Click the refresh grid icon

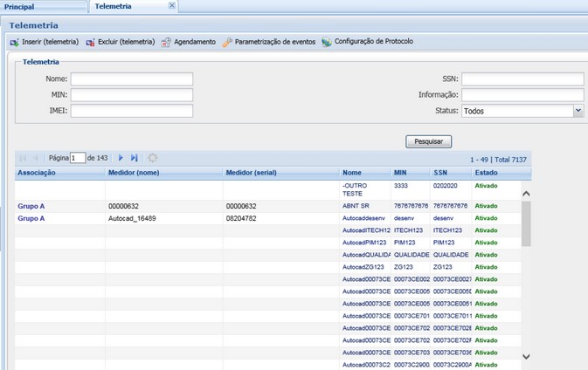153,158
